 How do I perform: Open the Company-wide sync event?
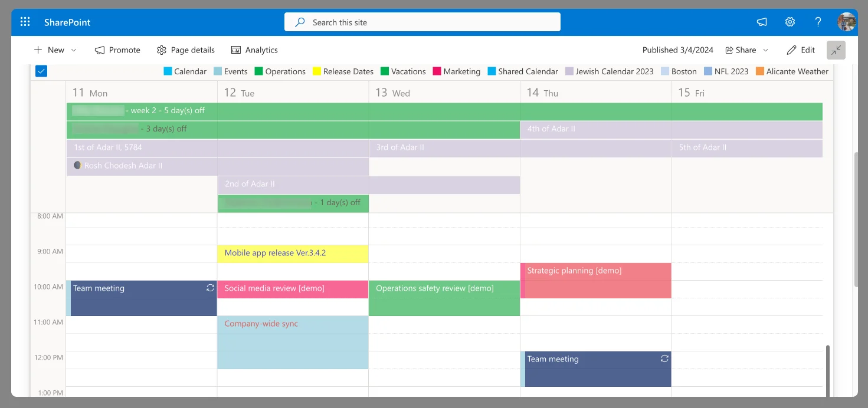[x=293, y=343]
